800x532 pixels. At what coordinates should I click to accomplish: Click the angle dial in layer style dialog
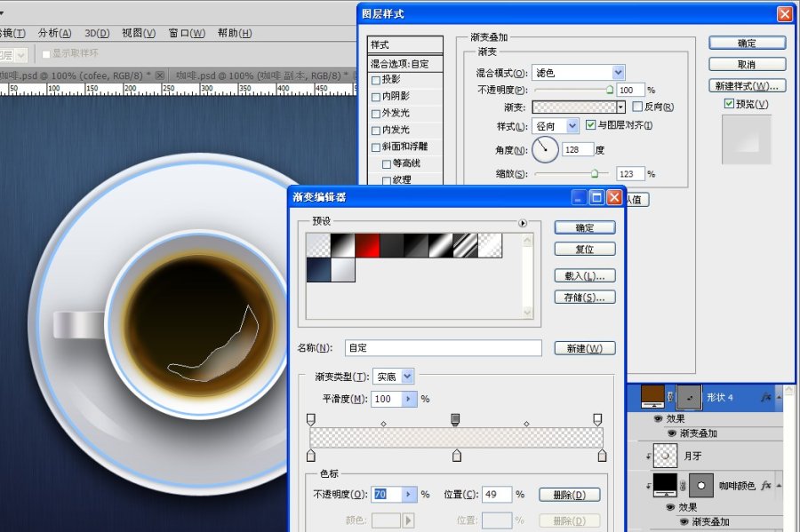point(545,149)
